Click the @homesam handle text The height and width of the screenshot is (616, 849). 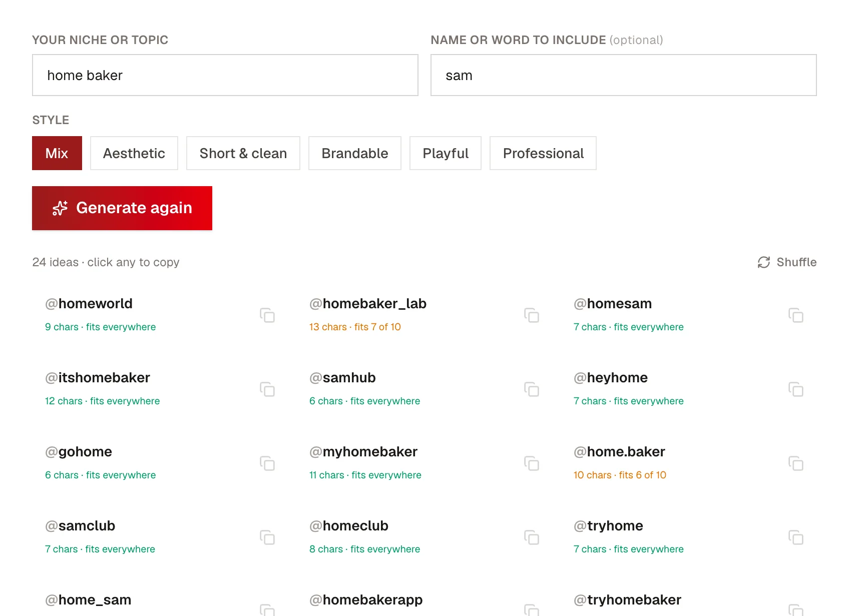coord(613,304)
